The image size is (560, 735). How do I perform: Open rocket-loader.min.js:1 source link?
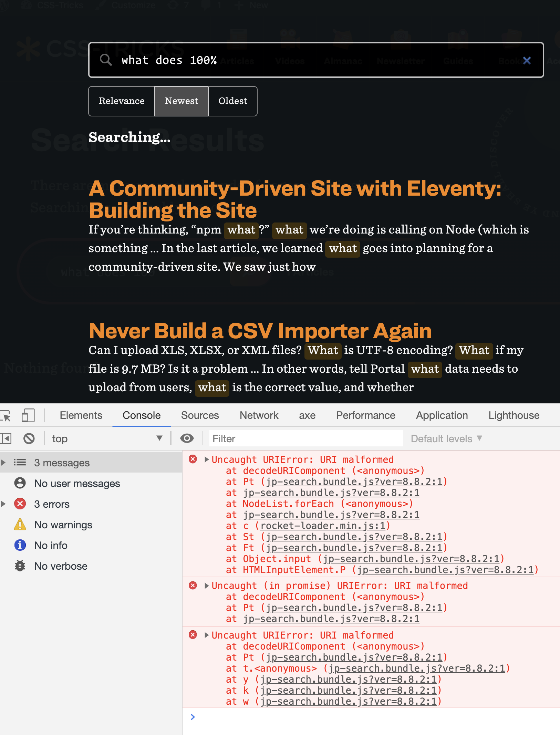point(323,526)
